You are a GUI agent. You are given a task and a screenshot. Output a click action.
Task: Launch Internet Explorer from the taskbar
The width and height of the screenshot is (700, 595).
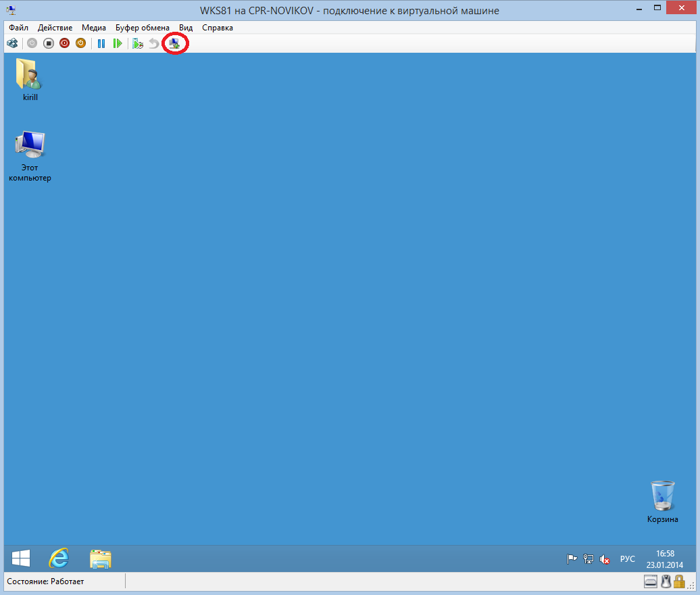click(x=59, y=558)
